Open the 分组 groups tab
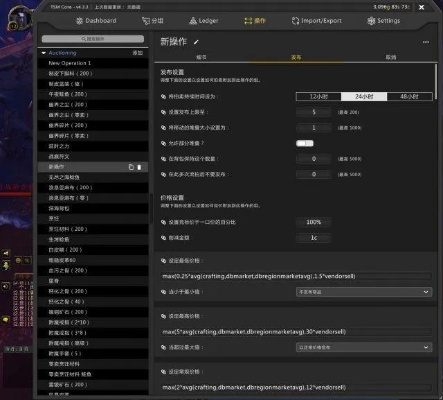443x400 pixels. 153,21
